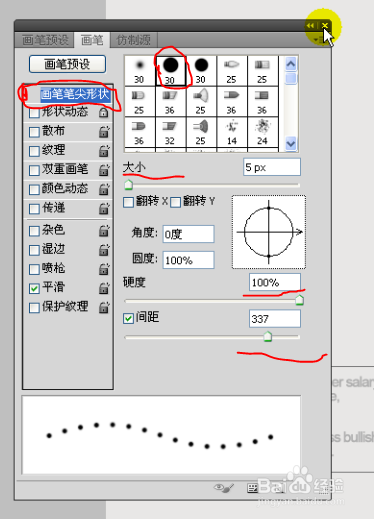Click the spacing field showing 337
Image resolution: width=374 pixels, height=519 pixels.
click(x=275, y=319)
